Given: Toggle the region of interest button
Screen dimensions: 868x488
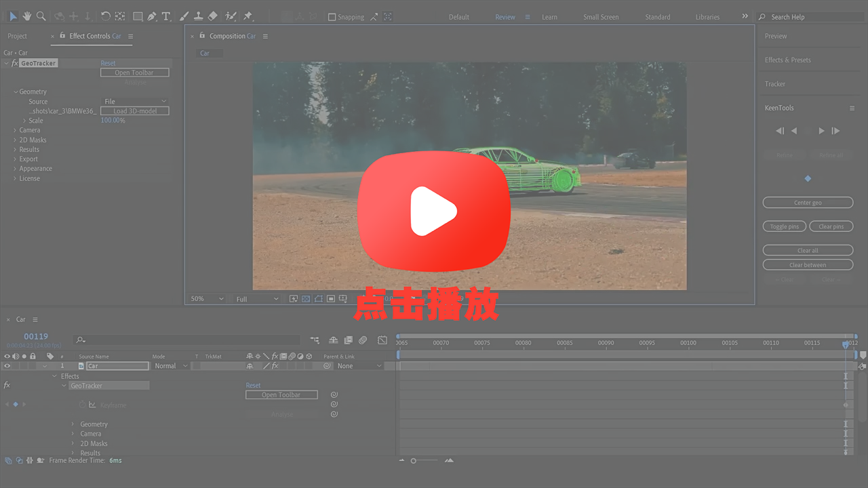Looking at the screenshot, I should [331, 299].
